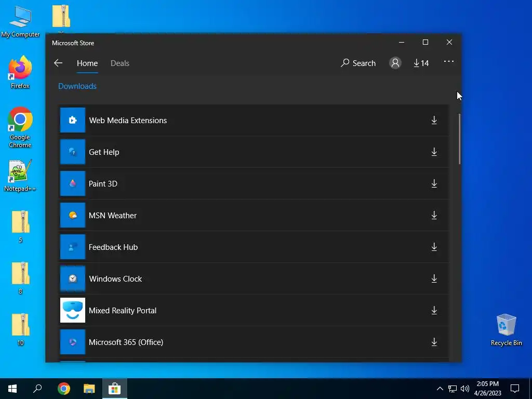Select Recycle Bin desktop icon
This screenshot has height=399, width=532.
coord(506,330)
